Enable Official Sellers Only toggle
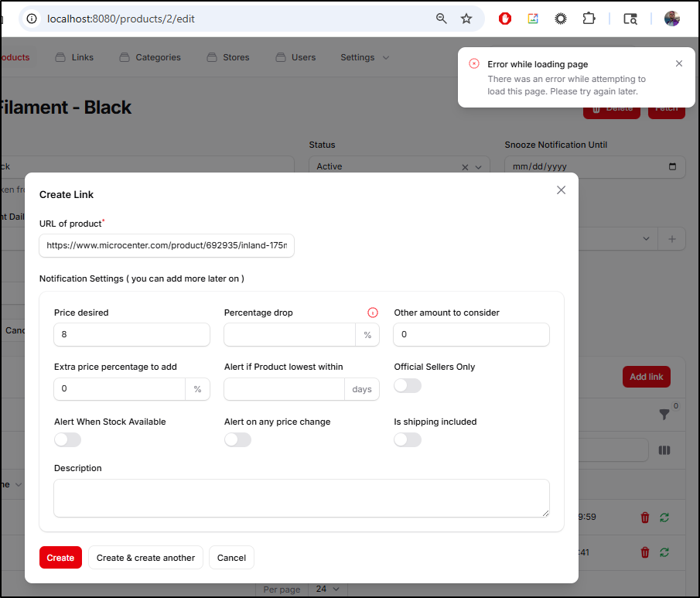700x598 pixels. (408, 385)
